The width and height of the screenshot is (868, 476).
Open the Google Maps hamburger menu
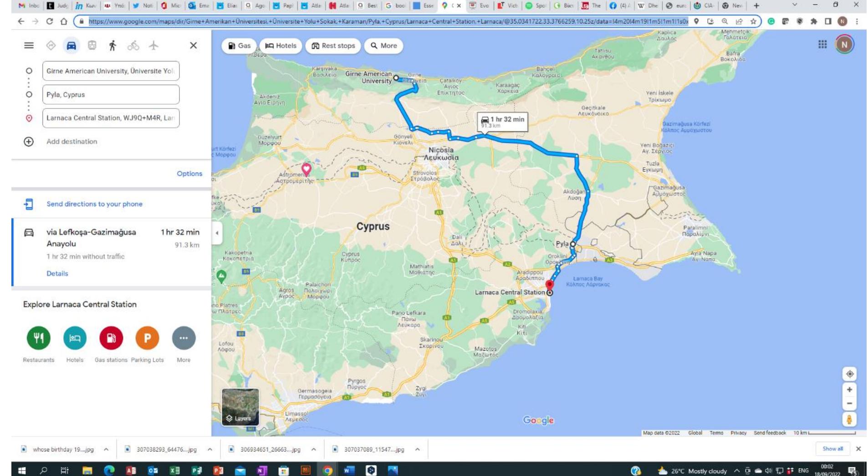tap(29, 46)
